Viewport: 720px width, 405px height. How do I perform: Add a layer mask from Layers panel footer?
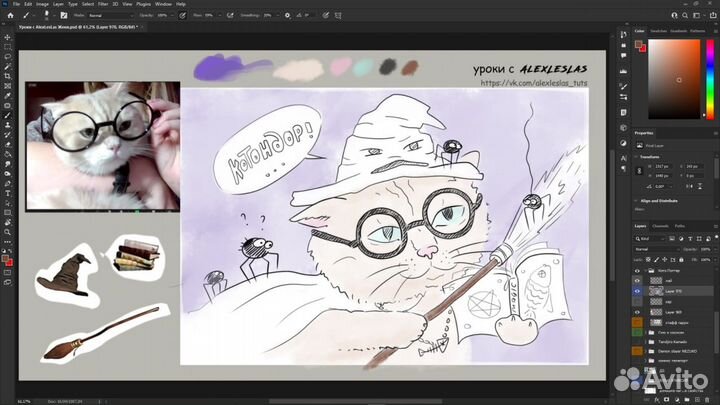tap(667, 400)
